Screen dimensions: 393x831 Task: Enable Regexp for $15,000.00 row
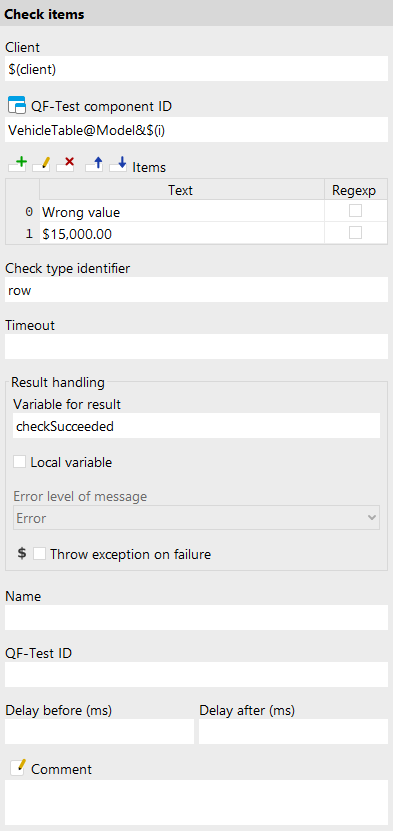point(355,233)
